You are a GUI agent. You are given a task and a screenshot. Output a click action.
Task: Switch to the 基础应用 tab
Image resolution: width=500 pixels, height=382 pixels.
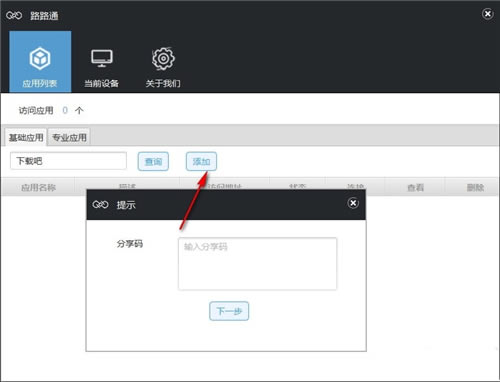pos(26,137)
